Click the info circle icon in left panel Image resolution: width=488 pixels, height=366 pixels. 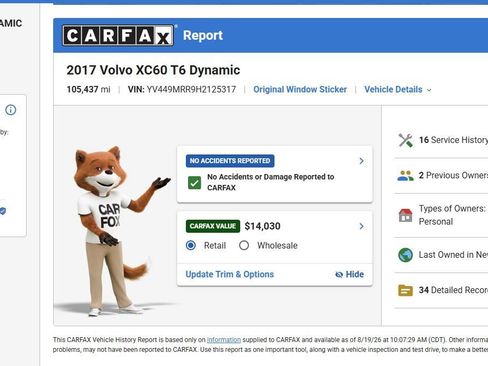pyautogui.click(x=11, y=110)
